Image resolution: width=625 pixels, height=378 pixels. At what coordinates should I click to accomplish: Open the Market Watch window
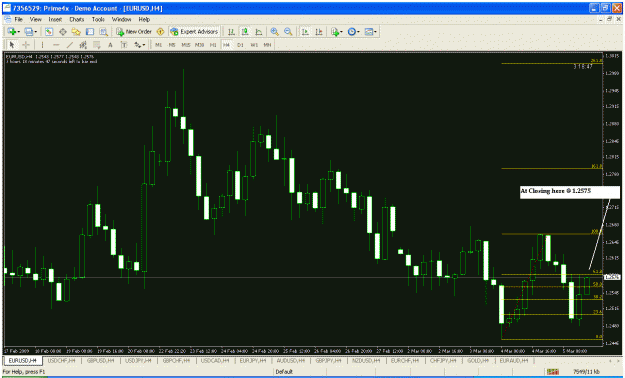49,32
